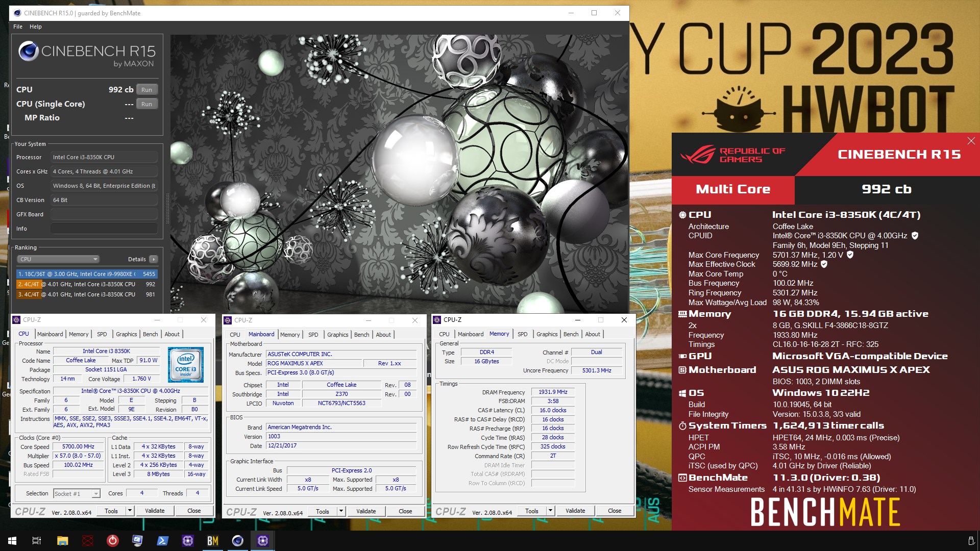The width and height of the screenshot is (980, 551).
Task: Click the first CPU-Z chip icon in taskbar
Action: (x=188, y=541)
